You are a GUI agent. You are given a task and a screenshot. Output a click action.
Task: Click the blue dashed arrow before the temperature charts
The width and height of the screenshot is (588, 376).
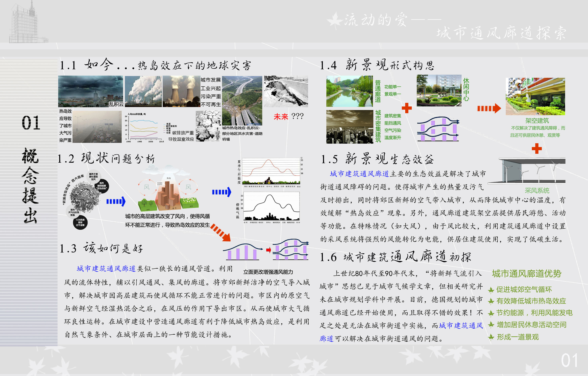point(221,192)
